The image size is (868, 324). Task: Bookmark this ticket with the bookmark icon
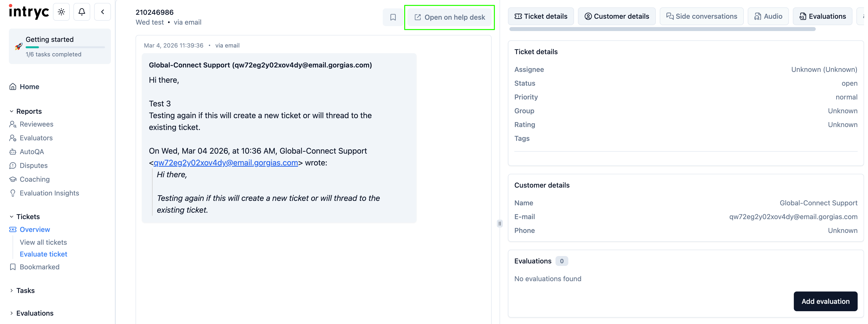click(393, 17)
